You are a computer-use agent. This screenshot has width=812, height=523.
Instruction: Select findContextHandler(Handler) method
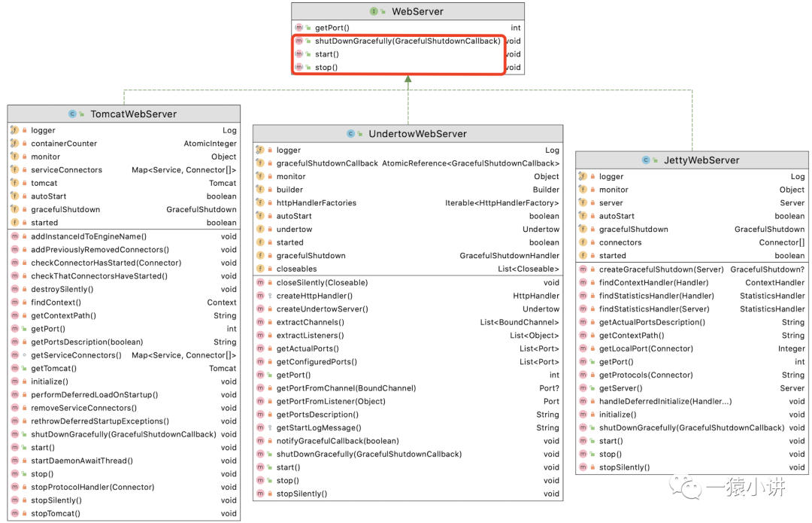(692, 283)
